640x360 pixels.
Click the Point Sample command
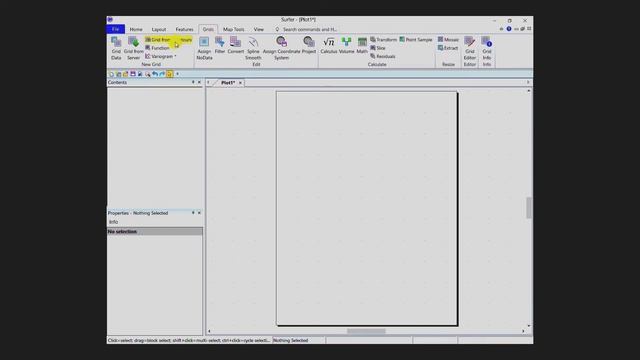point(416,40)
